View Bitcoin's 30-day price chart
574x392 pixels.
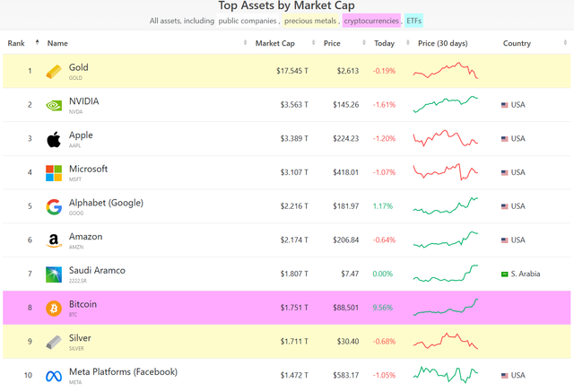[x=447, y=308]
